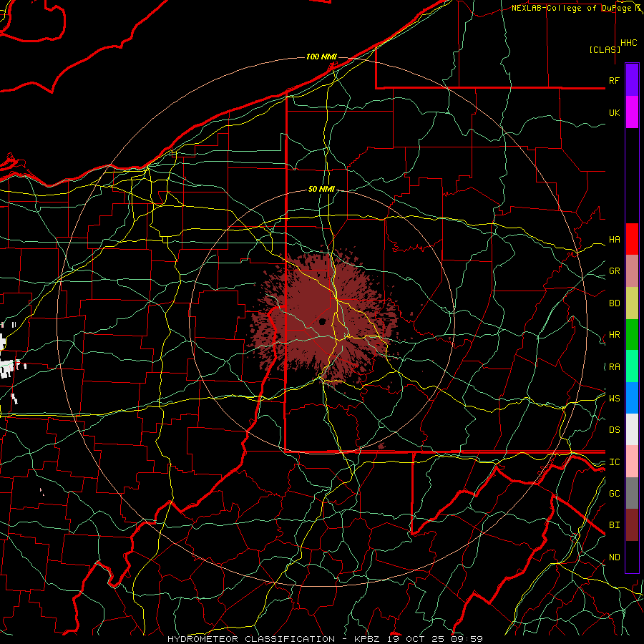Click the HHC product code text
The height and width of the screenshot is (644, 644).
pos(628,43)
